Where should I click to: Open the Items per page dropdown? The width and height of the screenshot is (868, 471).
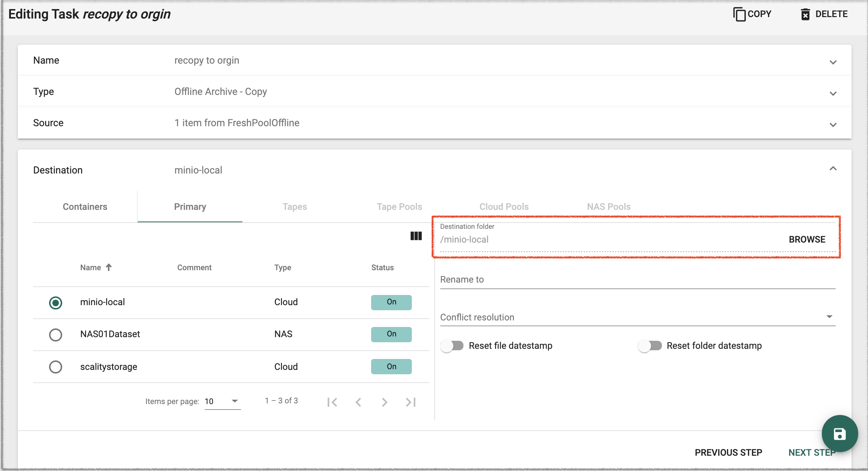[x=222, y=401]
